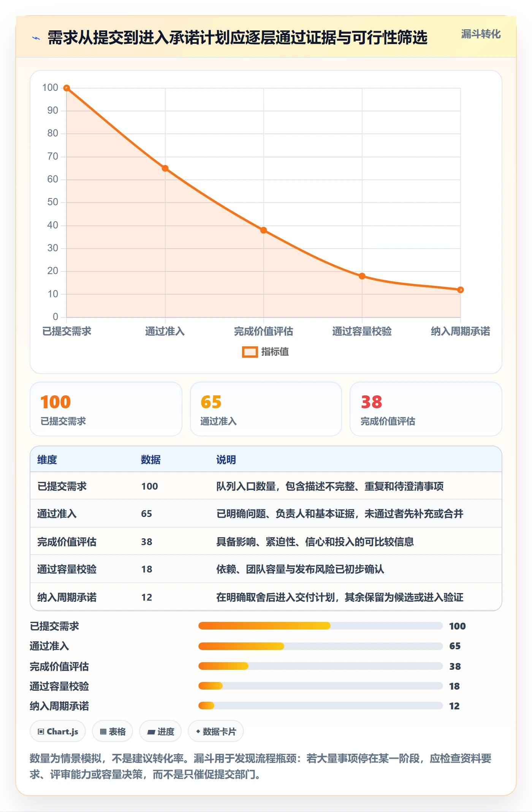Toggle the 指标值 legend swatch
Image resolution: width=532 pixels, height=812 pixels.
[250, 352]
